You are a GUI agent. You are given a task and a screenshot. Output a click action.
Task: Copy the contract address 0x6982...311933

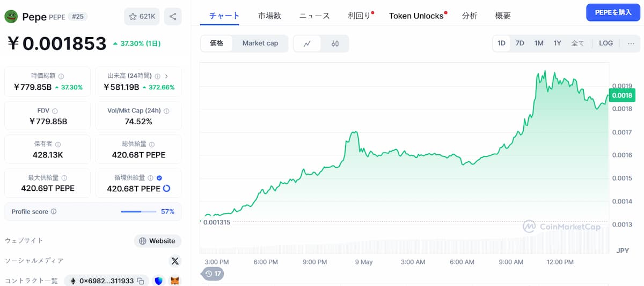(x=141, y=281)
